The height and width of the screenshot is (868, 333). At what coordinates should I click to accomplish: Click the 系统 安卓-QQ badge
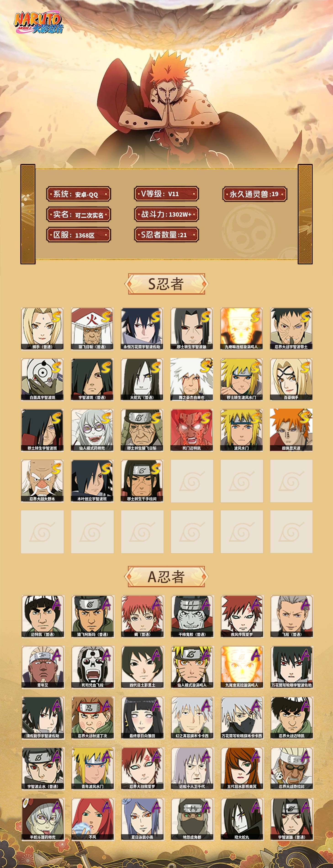pos(79,194)
